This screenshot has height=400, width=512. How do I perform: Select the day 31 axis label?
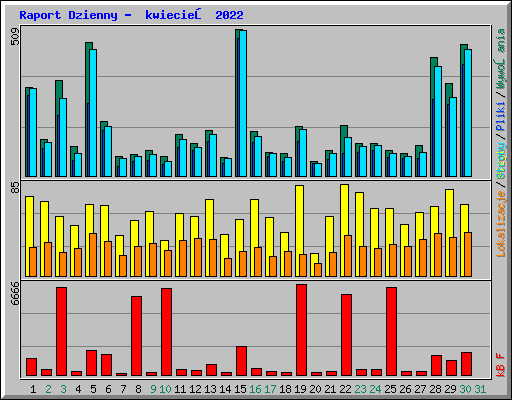[480, 389]
